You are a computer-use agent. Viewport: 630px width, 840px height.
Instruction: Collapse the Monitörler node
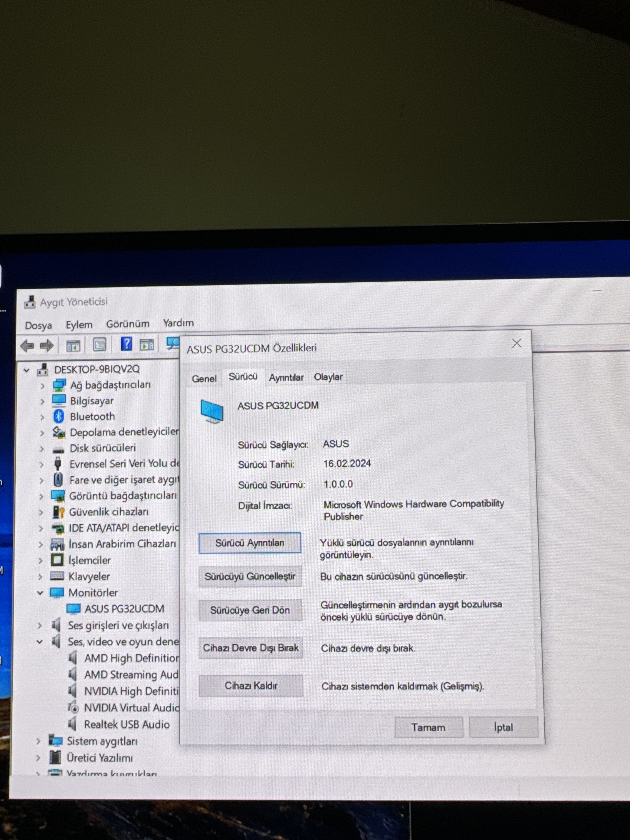[x=40, y=593]
